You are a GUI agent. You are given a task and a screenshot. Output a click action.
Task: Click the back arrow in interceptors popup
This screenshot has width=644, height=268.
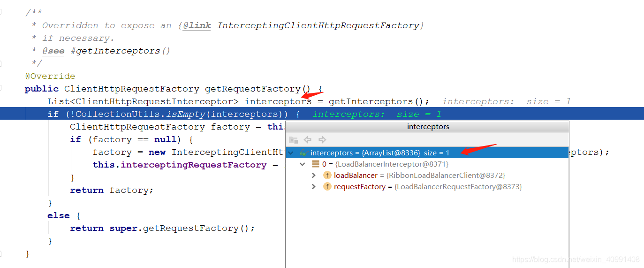pos(308,140)
